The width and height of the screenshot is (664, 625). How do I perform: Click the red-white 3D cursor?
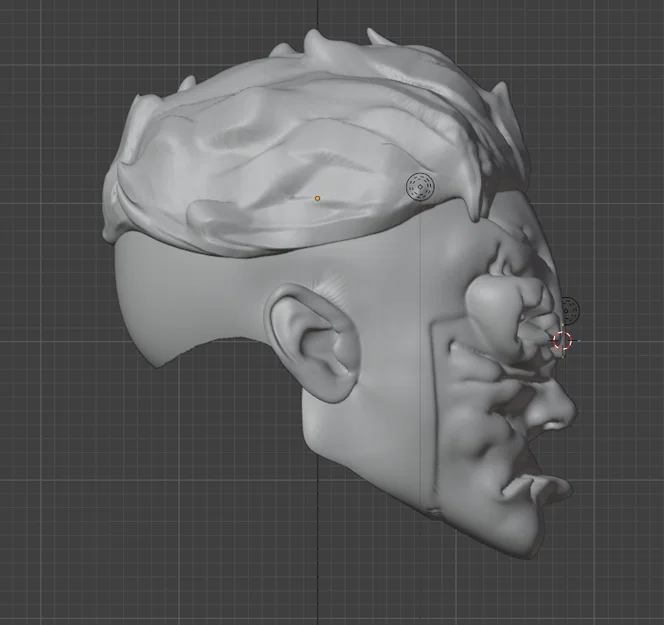562,340
